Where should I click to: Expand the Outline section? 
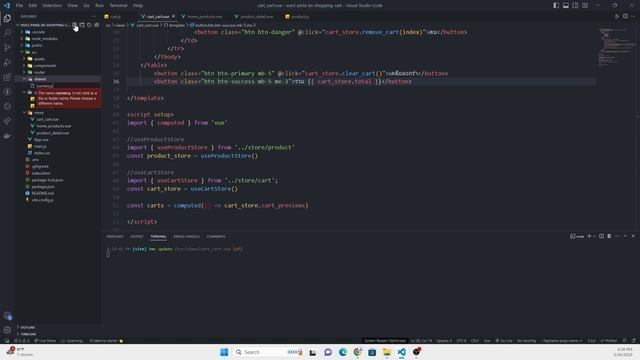pos(28,327)
